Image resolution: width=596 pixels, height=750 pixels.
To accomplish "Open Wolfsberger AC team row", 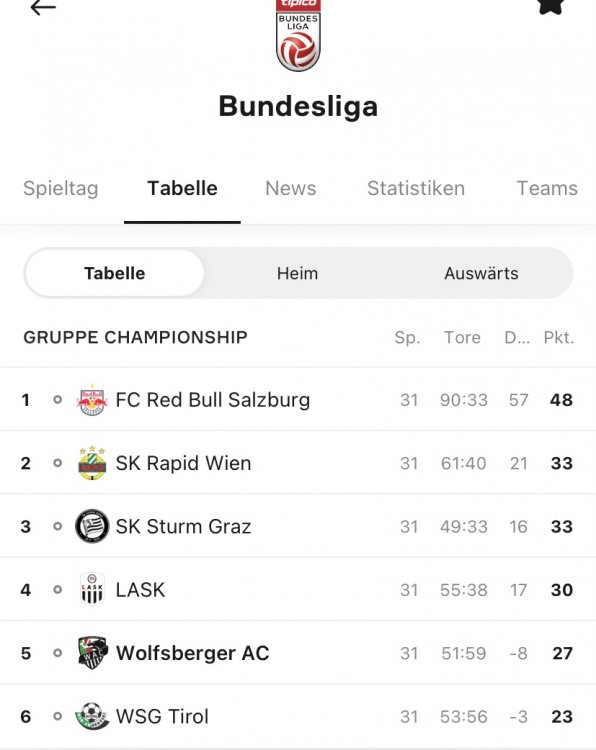I will click(298, 653).
